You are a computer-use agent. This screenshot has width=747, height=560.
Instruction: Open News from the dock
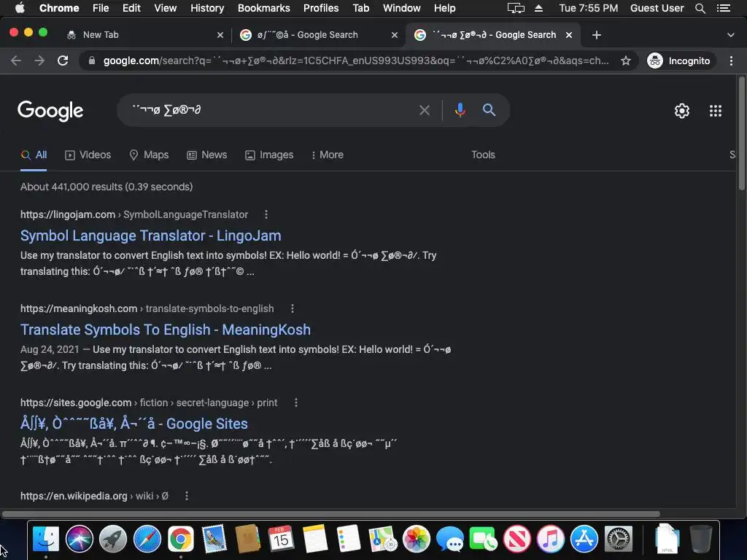[x=517, y=540]
